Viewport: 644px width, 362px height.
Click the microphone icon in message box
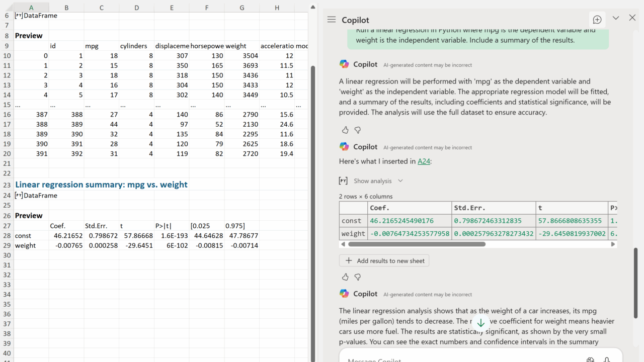coord(607,359)
